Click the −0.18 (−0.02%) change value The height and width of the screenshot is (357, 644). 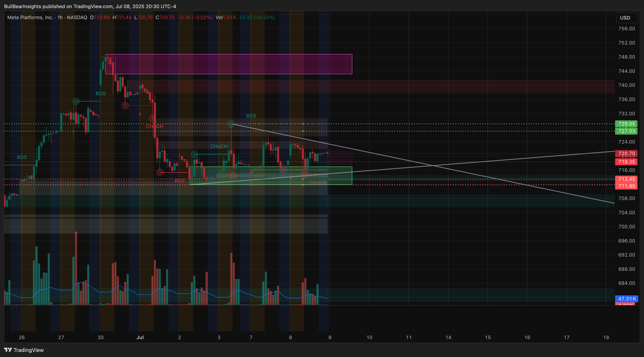tap(195, 17)
